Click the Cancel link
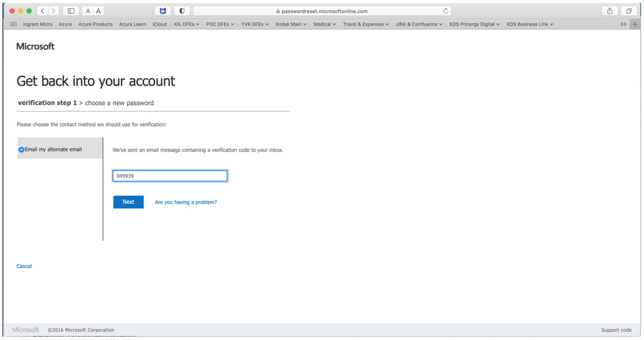This screenshot has width=644, height=340. (24, 266)
